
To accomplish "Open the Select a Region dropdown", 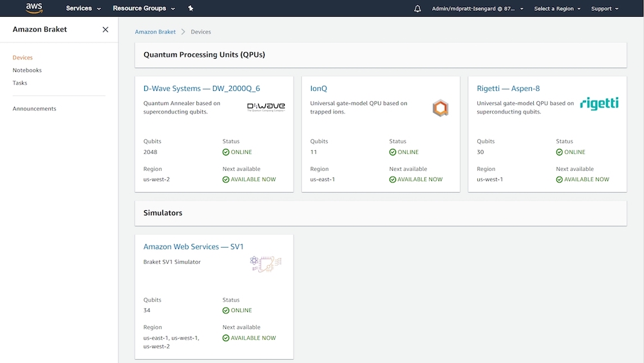I will click(557, 8).
